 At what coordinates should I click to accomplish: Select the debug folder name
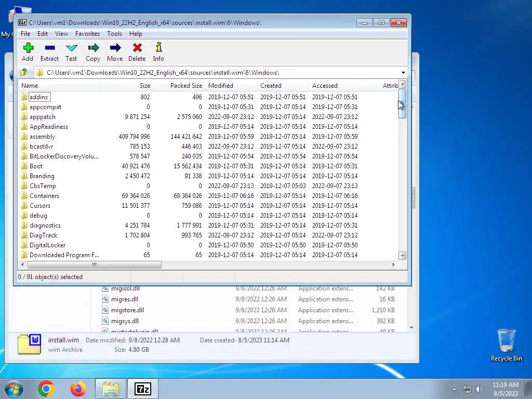(x=38, y=216)
